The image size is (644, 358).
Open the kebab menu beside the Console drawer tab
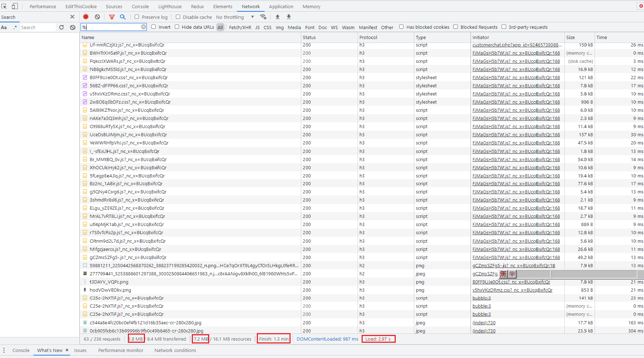coord(4,350)
